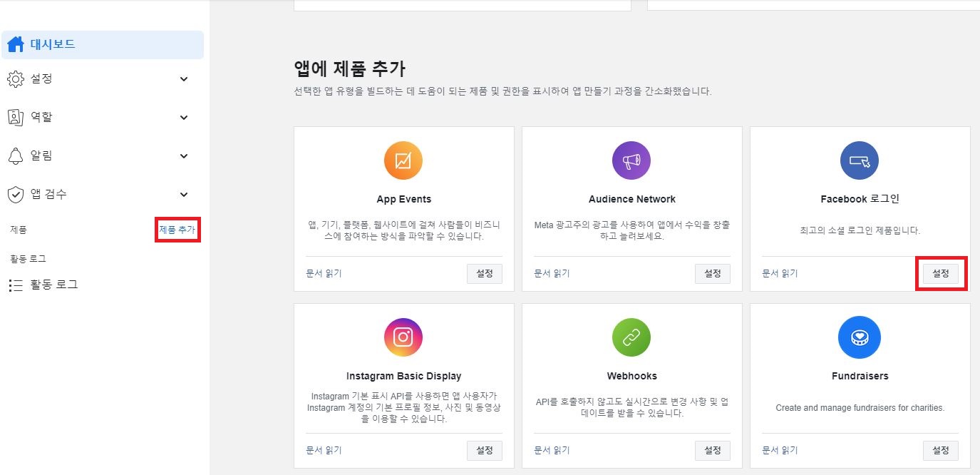Click the activity log list icon
Image resolution: width=980 pixels, height=475 pixels.
(16, 285)
